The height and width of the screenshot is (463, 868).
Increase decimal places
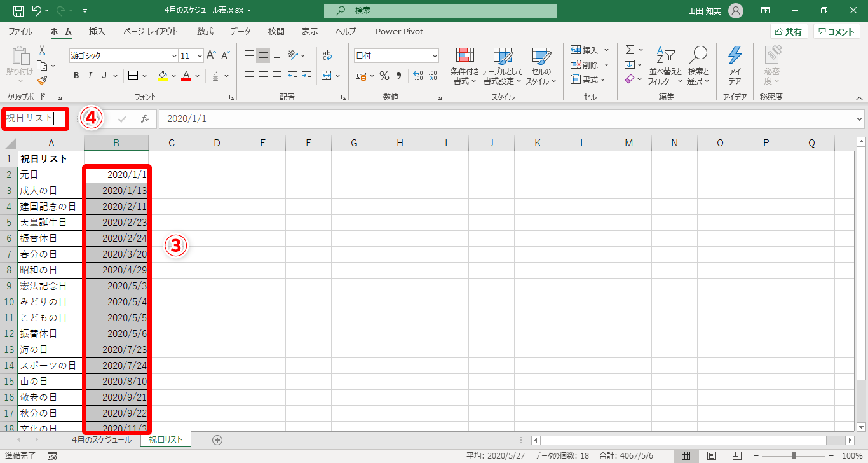click(x=418, y=76)
